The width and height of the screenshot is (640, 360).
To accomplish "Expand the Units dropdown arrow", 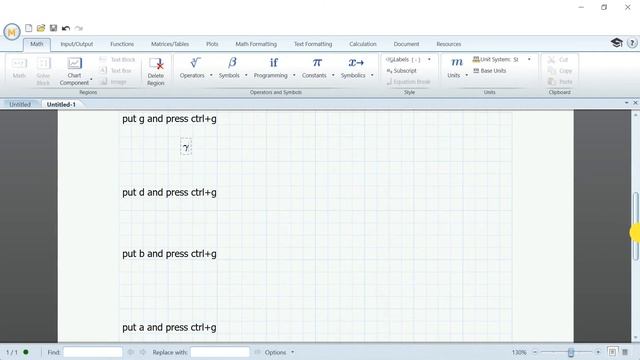I will coord(467,76).
